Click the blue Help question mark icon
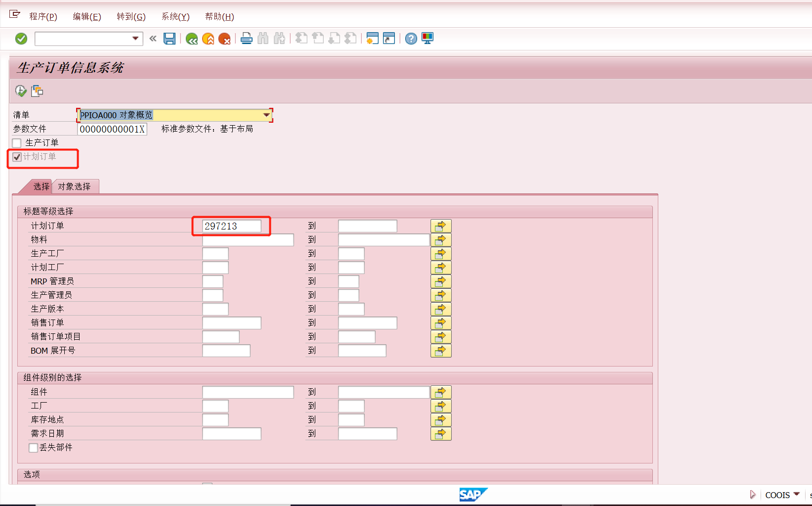Viewport: 812px width, 506px height. [411, 39]
